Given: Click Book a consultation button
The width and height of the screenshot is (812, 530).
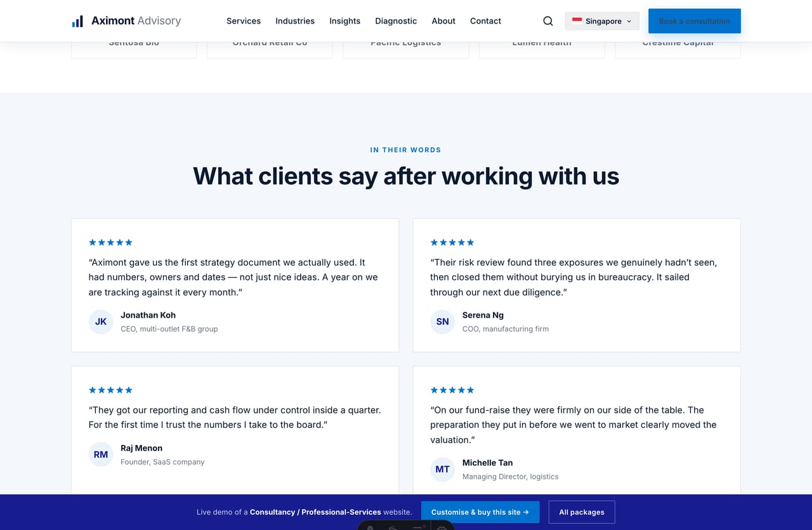Looking at the screenshot, I should (x=695, y=21).
